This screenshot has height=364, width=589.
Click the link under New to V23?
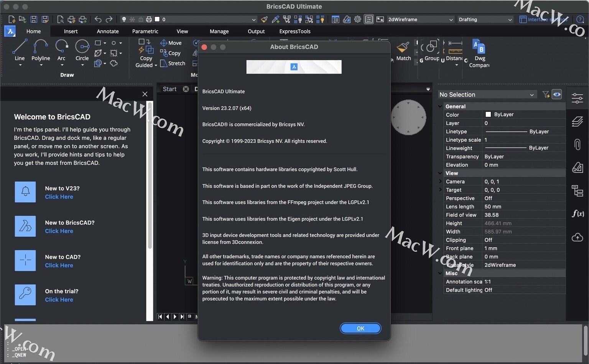59,197
